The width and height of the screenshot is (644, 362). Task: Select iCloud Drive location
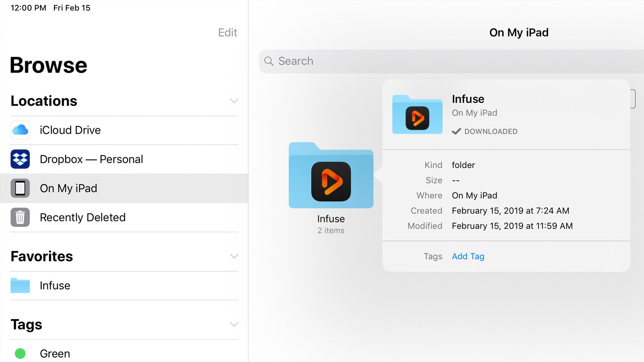pyautogui.click(x=124, y=130)
